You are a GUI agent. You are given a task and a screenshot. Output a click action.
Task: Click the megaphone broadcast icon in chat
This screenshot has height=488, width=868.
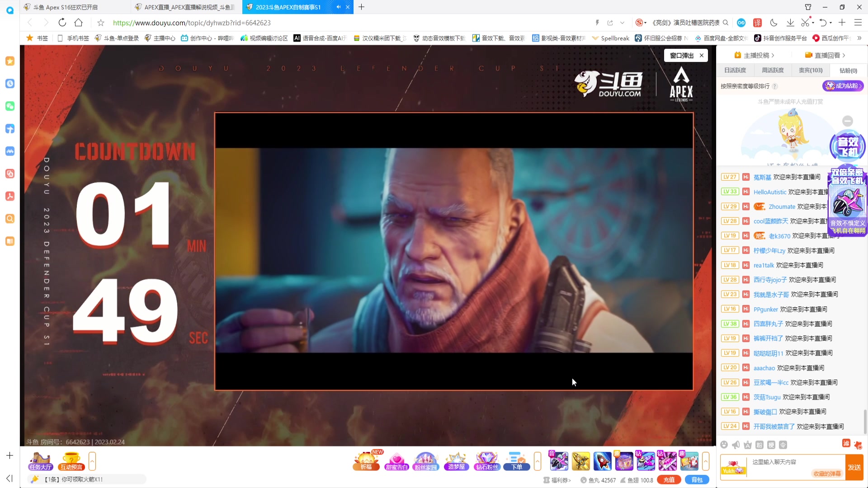(736, 445)
